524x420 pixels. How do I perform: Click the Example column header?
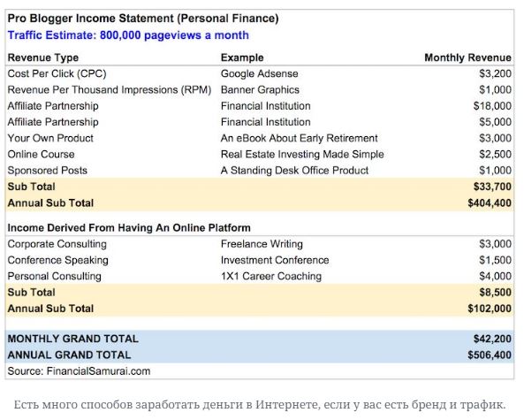[x=242, y=57]
